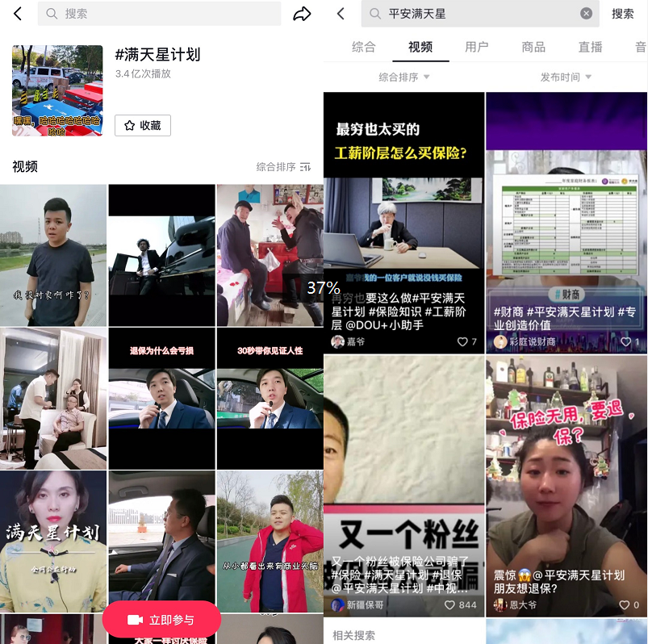Tap the 收藏 favorite button
This screenshot has width=648, height=644.
coord(143,125)
